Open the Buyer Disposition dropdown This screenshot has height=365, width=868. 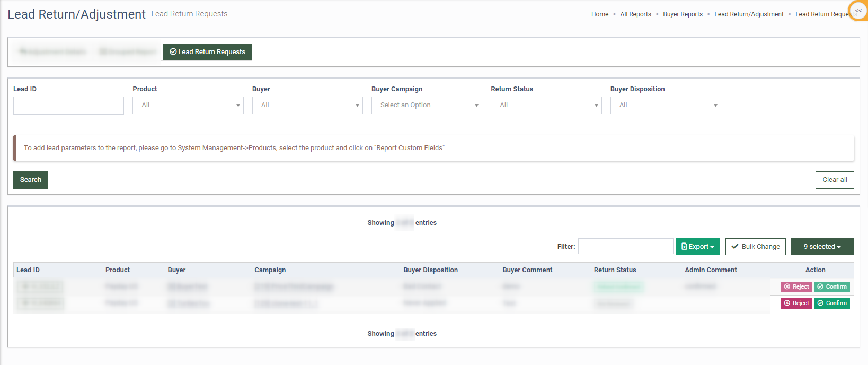[665, 105]
